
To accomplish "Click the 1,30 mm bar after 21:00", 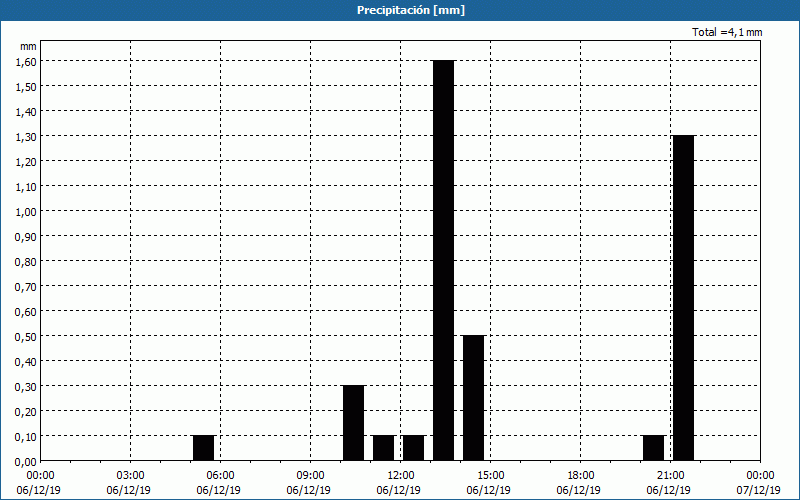I will pos(684,298).
